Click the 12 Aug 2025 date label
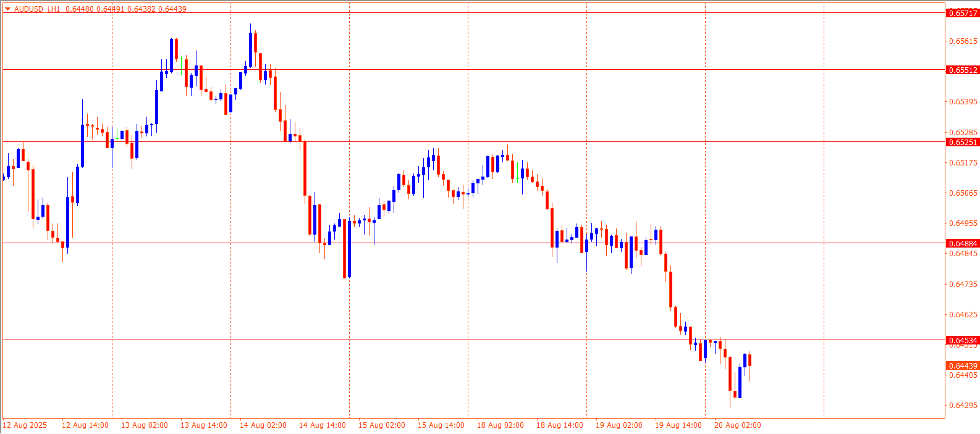Viewport: 980px width, 434px height. [25, 425]
